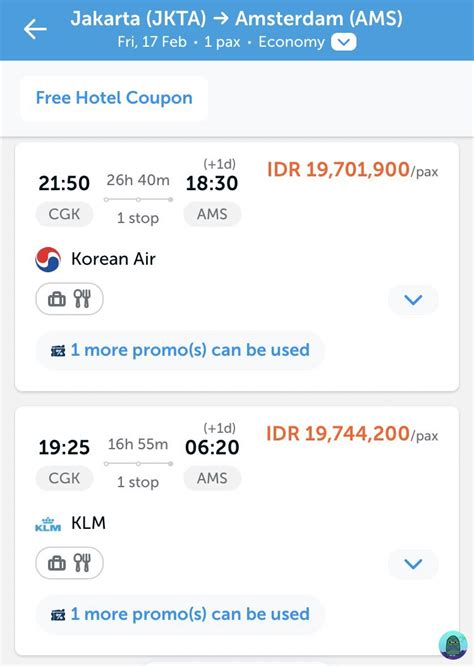
Task: Select the Free Hotel Coupon filter
Action: 114,98
